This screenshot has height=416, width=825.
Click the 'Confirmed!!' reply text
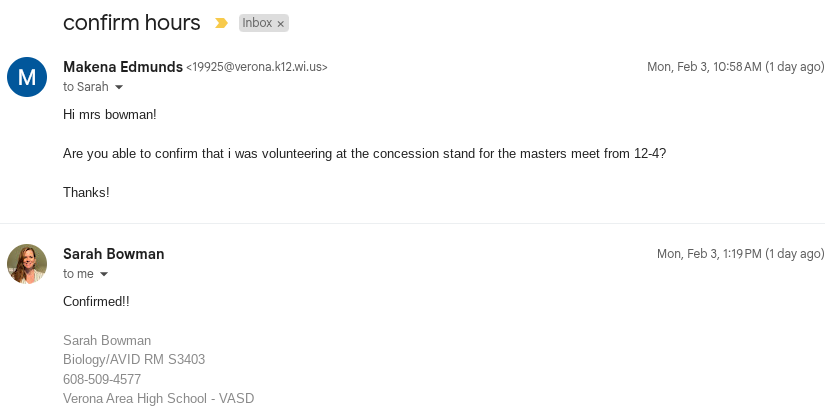(96, 301)
